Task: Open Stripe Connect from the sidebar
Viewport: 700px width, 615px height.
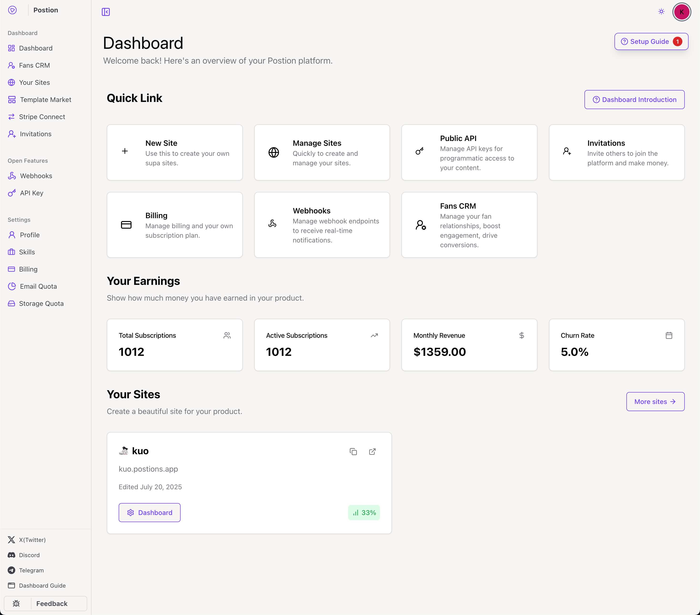Action: [42, 116]
